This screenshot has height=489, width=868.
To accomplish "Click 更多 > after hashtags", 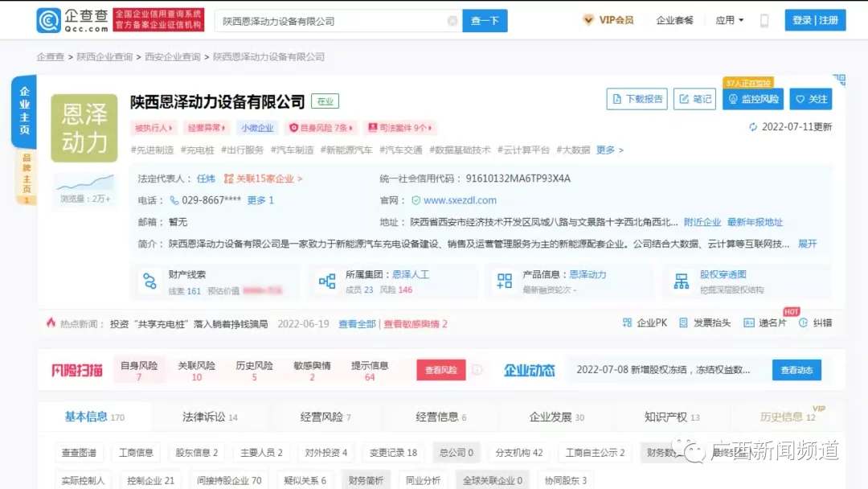I will 609,150.
